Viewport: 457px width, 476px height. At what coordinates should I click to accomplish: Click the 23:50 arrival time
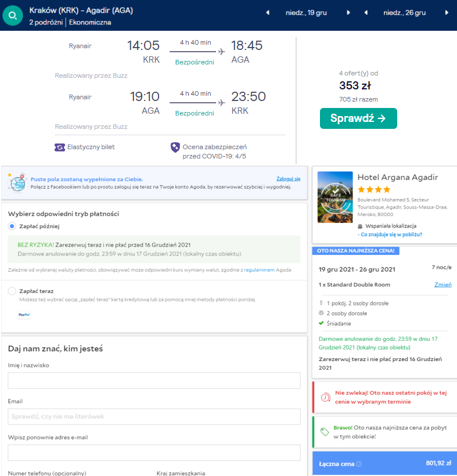pos(249,96)
